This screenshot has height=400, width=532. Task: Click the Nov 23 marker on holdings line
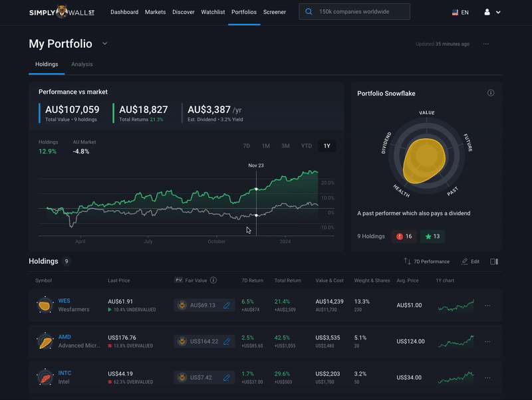click(256, 189)
